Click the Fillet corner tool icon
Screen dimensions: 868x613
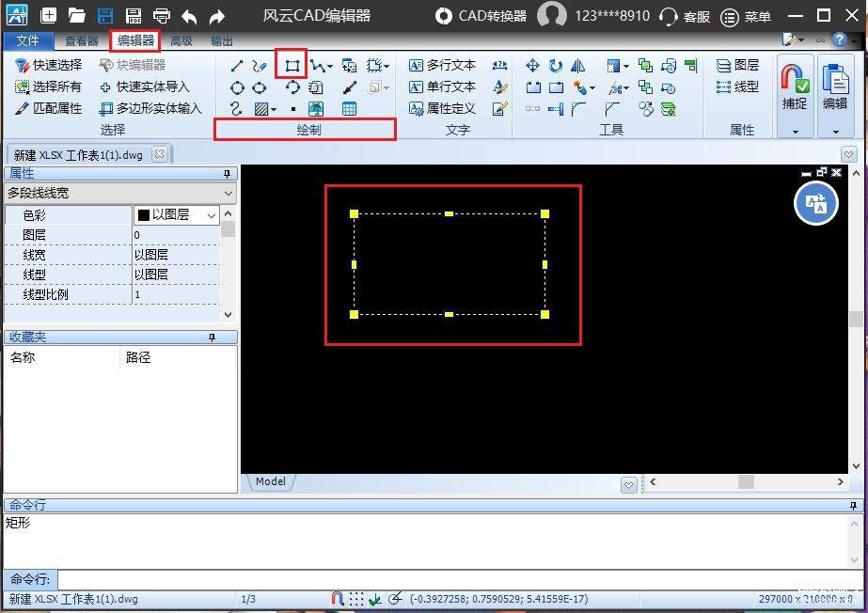[578, 109]
